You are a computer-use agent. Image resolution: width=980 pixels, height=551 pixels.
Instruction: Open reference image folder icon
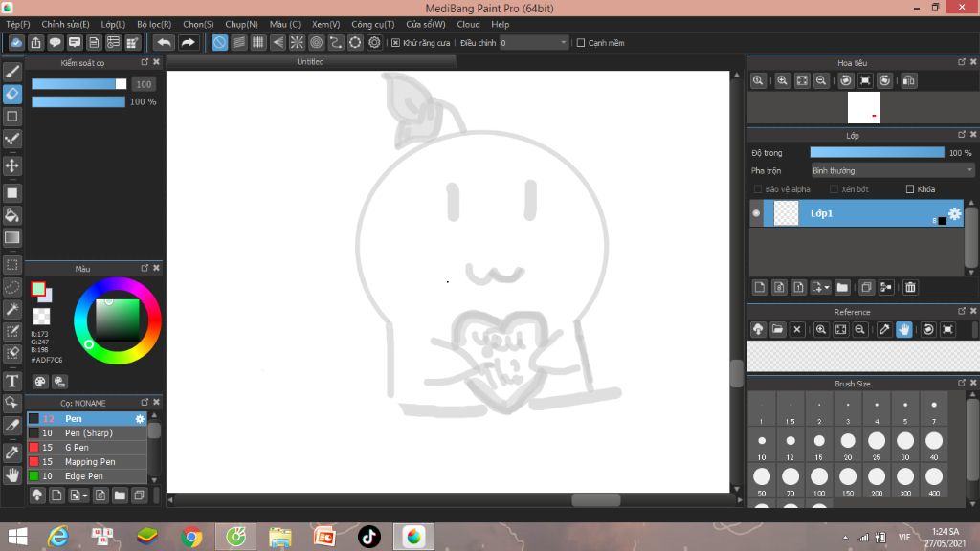(777, 329)
